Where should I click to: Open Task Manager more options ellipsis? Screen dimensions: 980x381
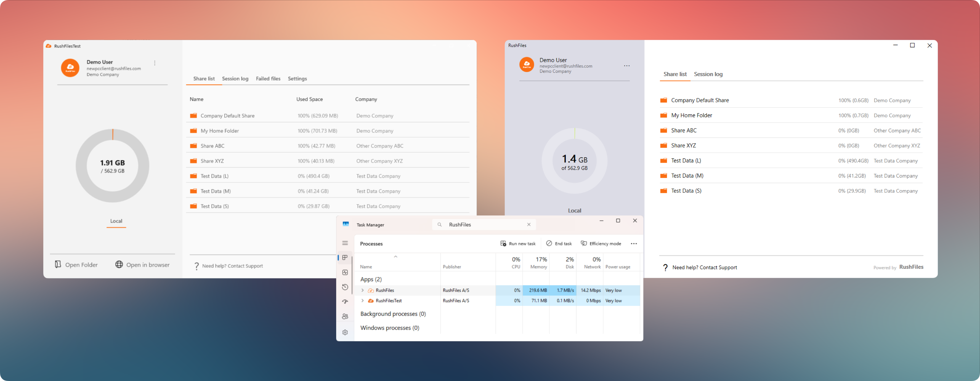coord(633,244)
